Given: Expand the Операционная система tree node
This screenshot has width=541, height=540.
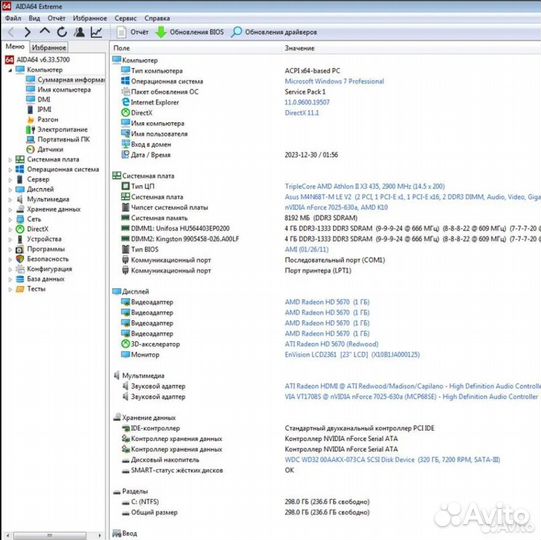Looking at the screenshot, I should 10,170.
